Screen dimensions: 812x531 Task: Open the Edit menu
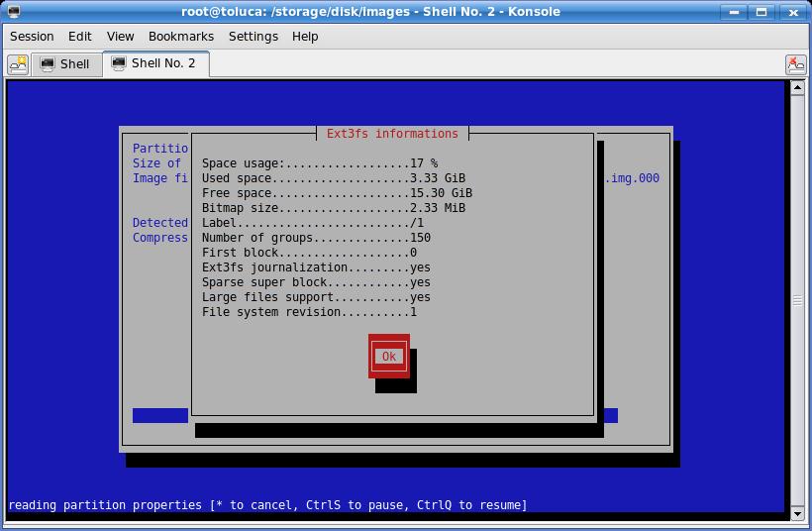pyautogui.click(x=80, y=36)
